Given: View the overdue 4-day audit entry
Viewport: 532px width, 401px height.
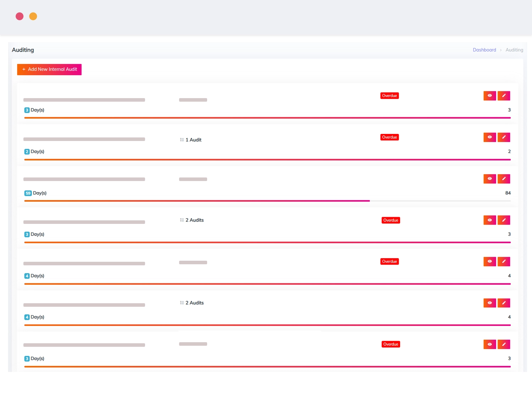Looking at the screenshot, I should (489, 261).
